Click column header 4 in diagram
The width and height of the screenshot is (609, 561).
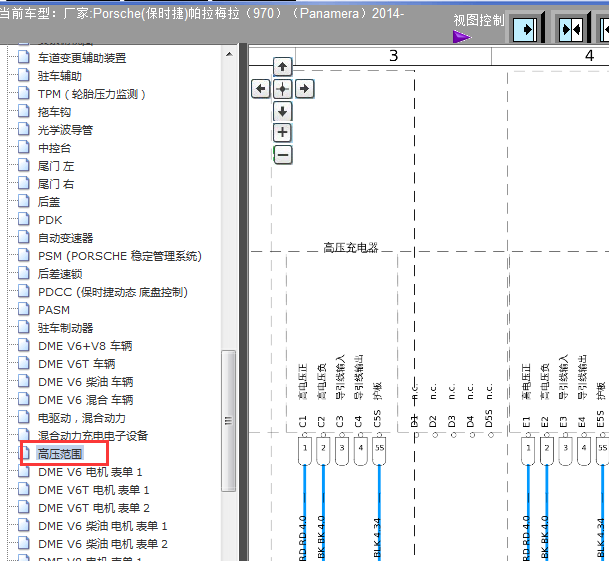(590, 56)
